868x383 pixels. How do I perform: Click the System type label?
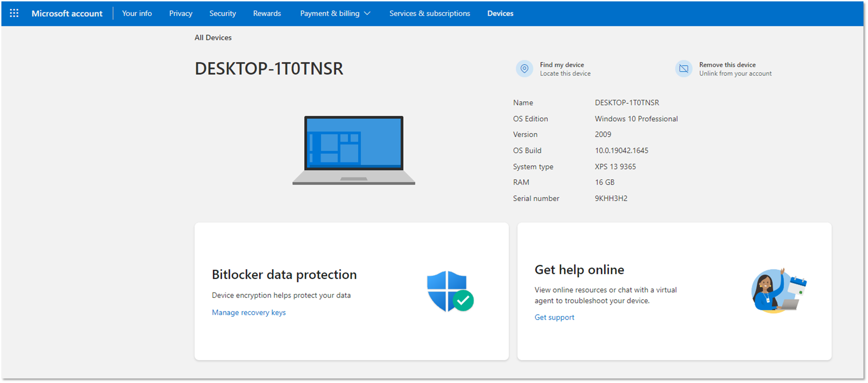pyautogui.click(x=533, y=167)
